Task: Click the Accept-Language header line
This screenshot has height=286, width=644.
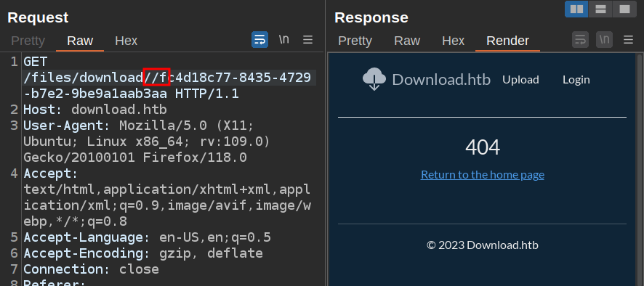Action: [147, 237]
